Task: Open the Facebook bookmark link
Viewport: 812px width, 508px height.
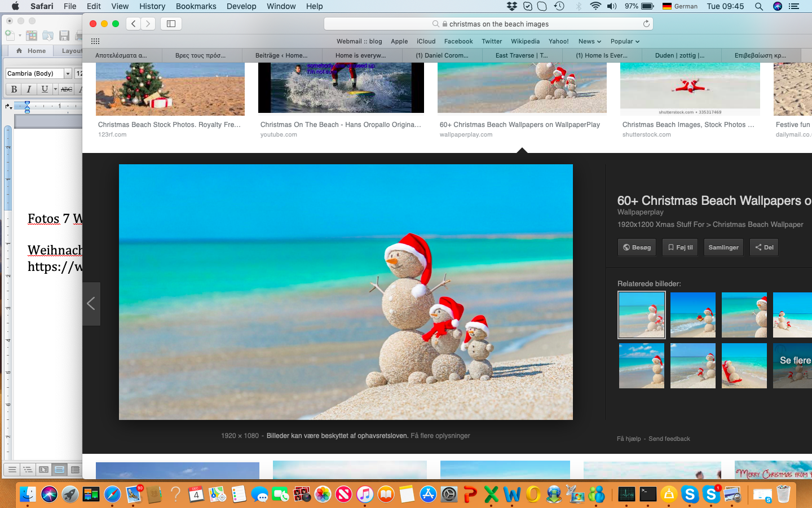Action: coord(458,41)
